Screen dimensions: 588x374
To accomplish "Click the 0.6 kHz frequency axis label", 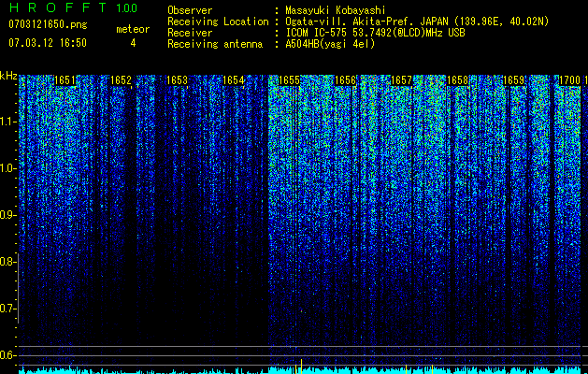I will tap(7, 355).
